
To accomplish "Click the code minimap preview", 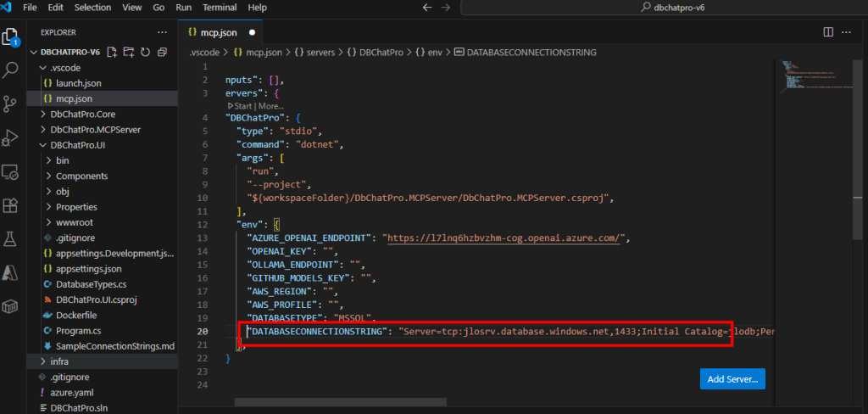I will [816, 75].
